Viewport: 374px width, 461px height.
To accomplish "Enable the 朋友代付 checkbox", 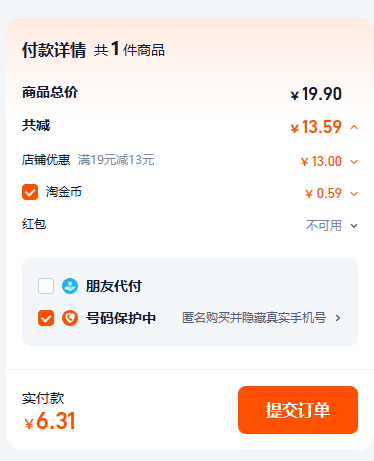I will click(x=46, y=286).
